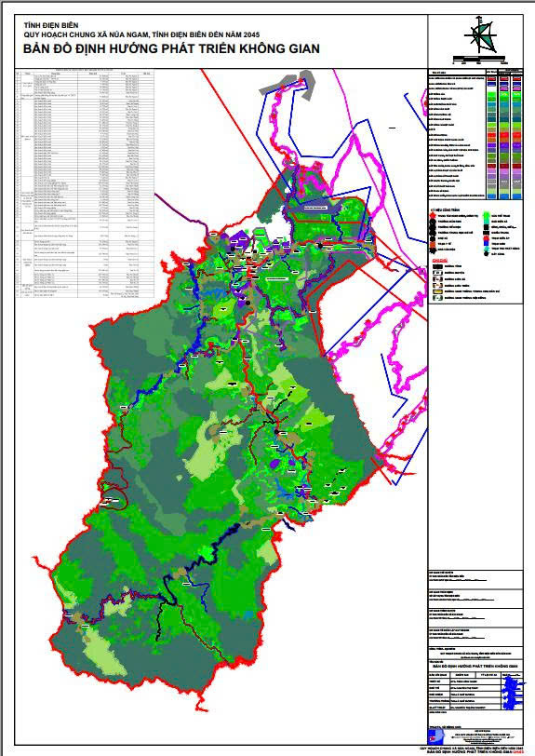
Task: Click the design firm logo in the bottom corner
Action: click(x=436, y=736)
